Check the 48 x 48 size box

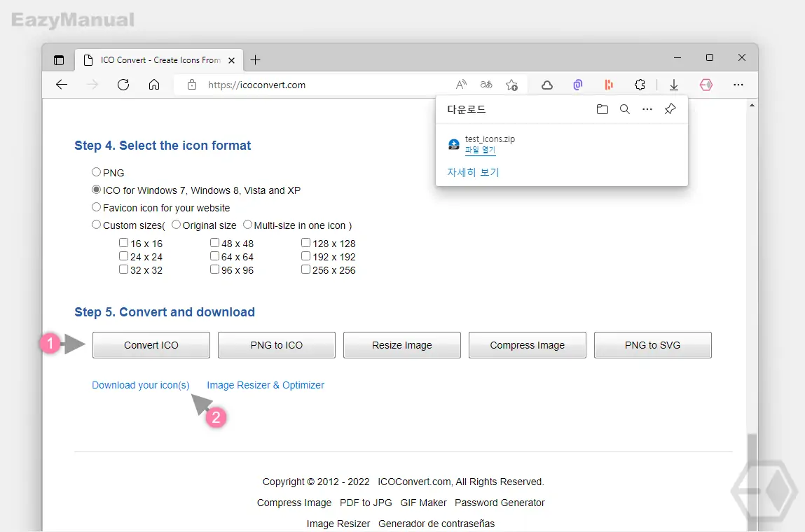(x=214, y=243)
